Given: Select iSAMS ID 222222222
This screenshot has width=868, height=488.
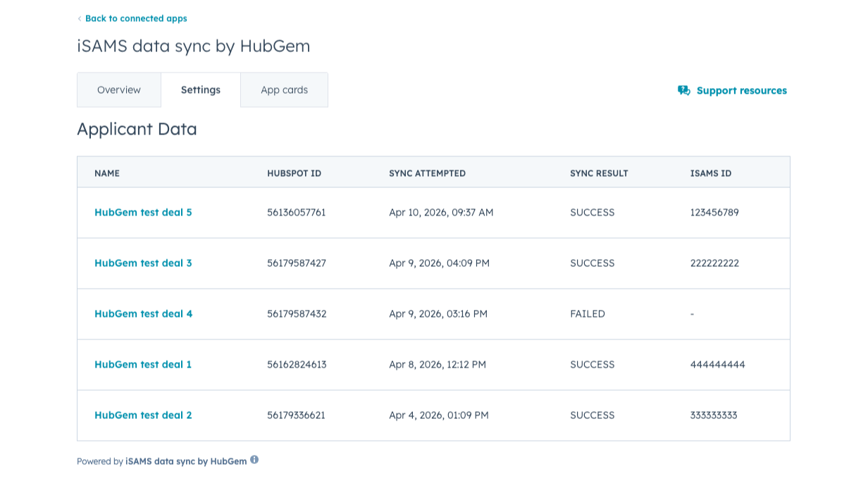Looking at the screenshot, I should [714, 263].
